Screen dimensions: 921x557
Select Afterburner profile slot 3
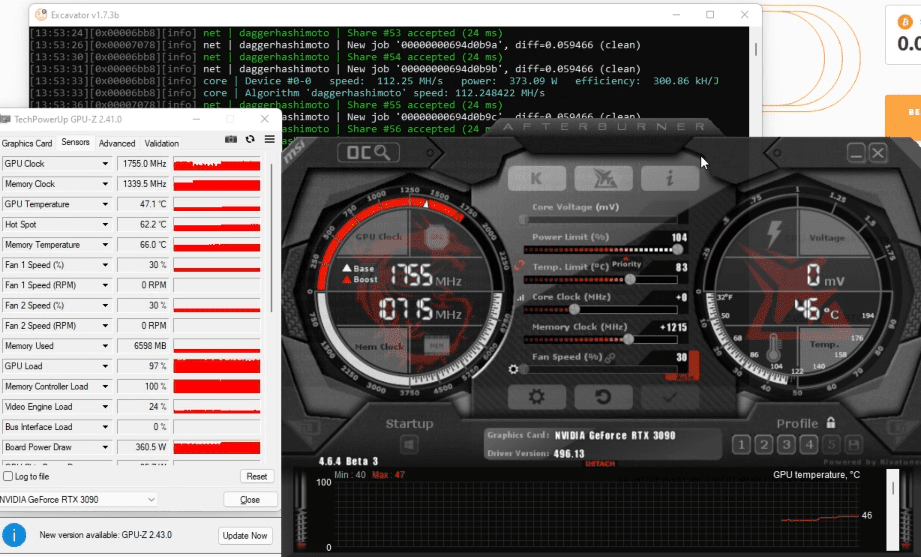(x=786, y=445)
